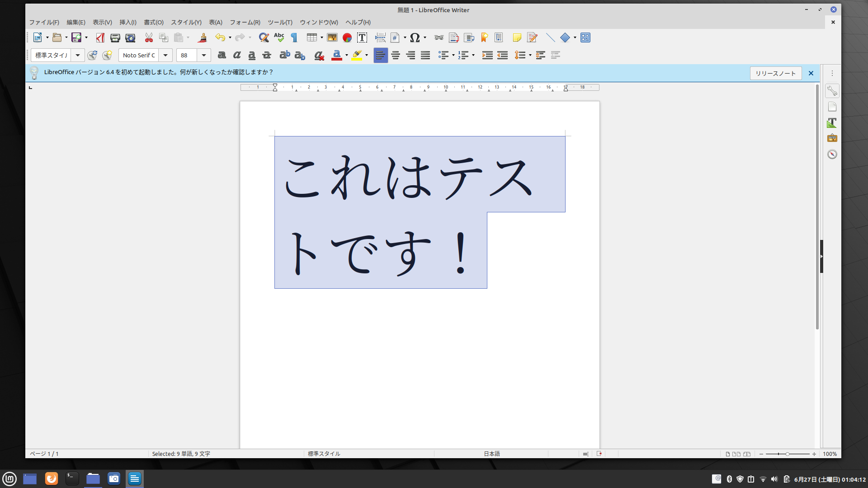Insert a footnote
This screenshot has height=488, width=868.
click(454, 38)
